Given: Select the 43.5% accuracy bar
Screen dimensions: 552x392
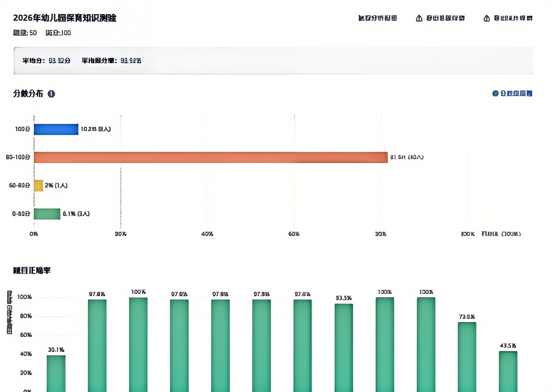Looking at the screenshot, I should pyautogui.click(x=508, y=372).
